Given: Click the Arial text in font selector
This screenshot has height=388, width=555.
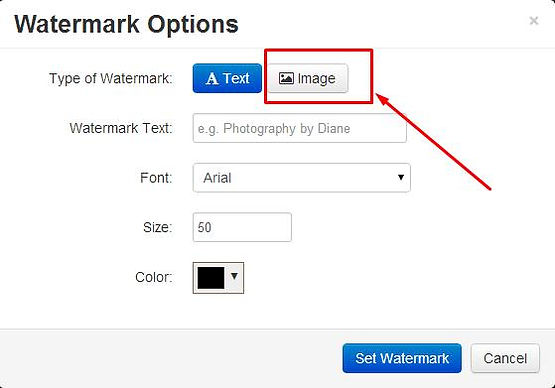Looking at the screenshot, I should coord(217,178).
